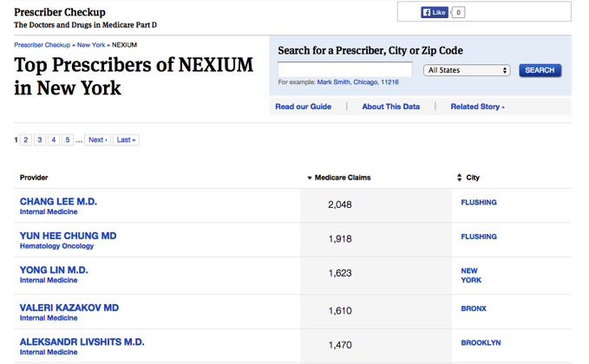Click the Provider column header
This screenshot has height=364, width=589.
coord(34,178)
